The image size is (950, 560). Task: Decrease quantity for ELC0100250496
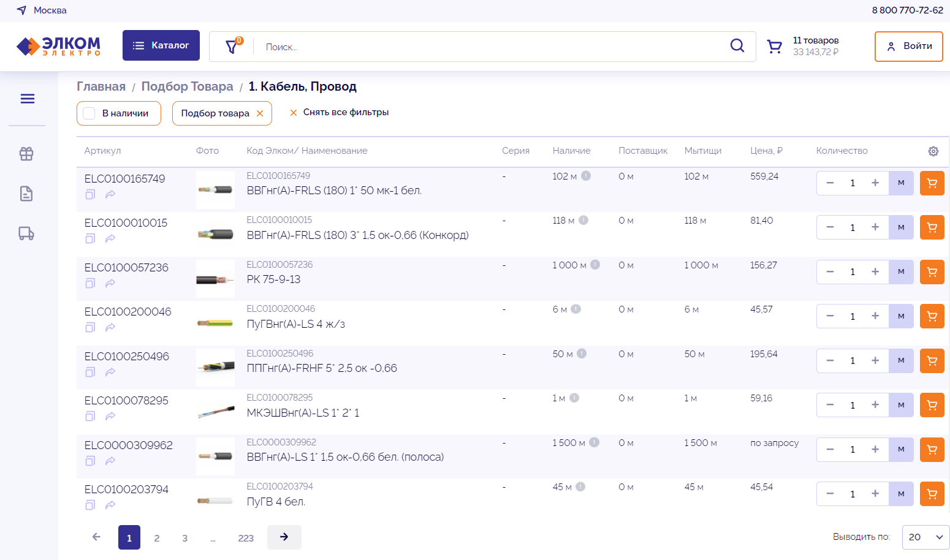click(x=830, y=361)
